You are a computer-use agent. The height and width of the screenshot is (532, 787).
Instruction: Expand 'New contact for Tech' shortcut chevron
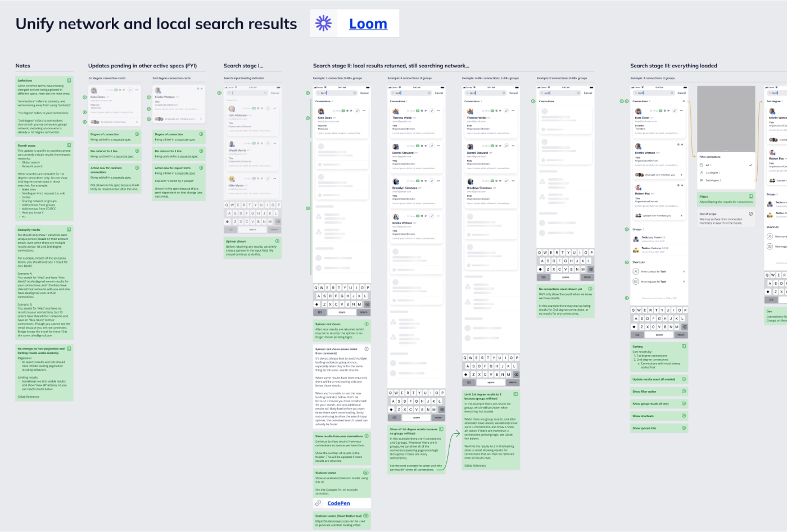tap(684, 271)
